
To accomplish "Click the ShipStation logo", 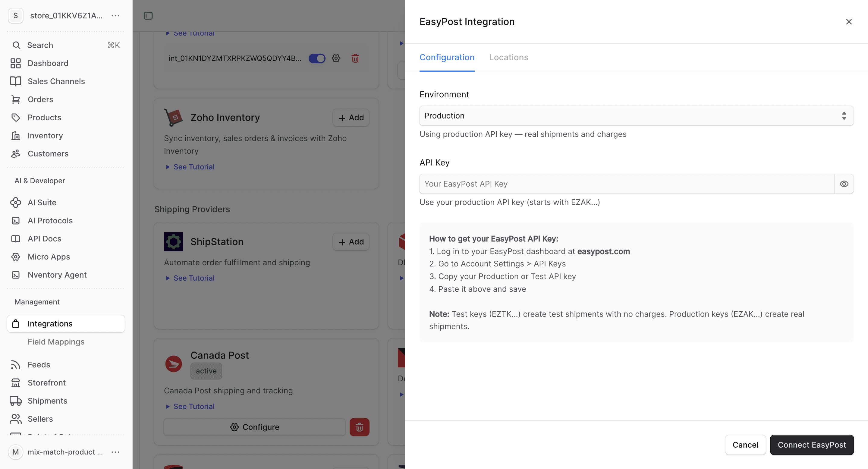I will tap(174, 241).
